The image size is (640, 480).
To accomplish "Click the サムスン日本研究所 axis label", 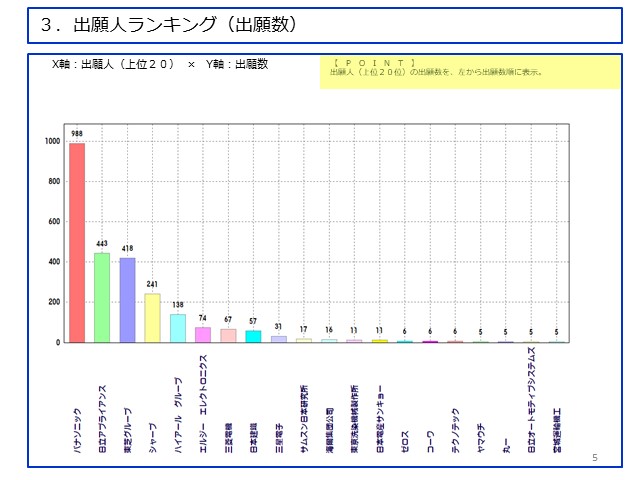I will point(304,419).
